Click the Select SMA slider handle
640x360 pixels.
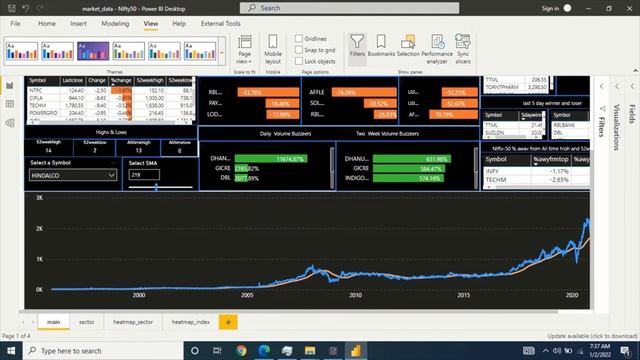click(x=156, y=187)
